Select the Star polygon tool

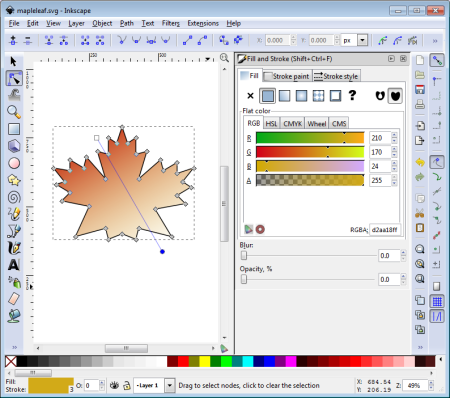[x=14, y=180]
